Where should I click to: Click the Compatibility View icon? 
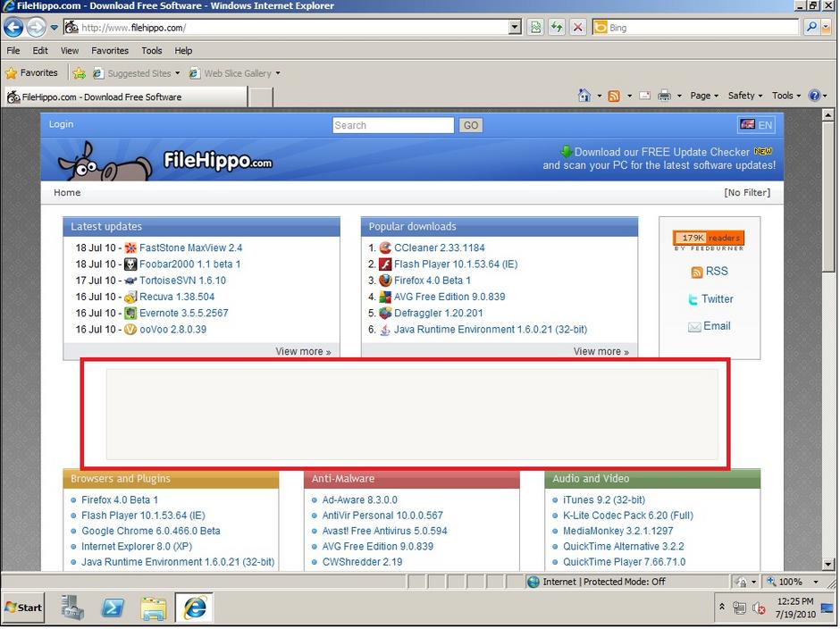coord(534,28)
